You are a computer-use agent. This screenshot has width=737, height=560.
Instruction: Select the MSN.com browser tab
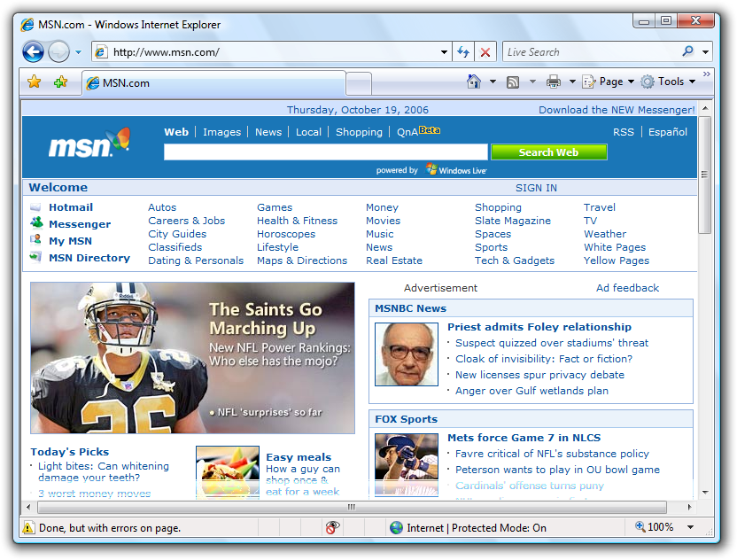(x=213, y=83)
